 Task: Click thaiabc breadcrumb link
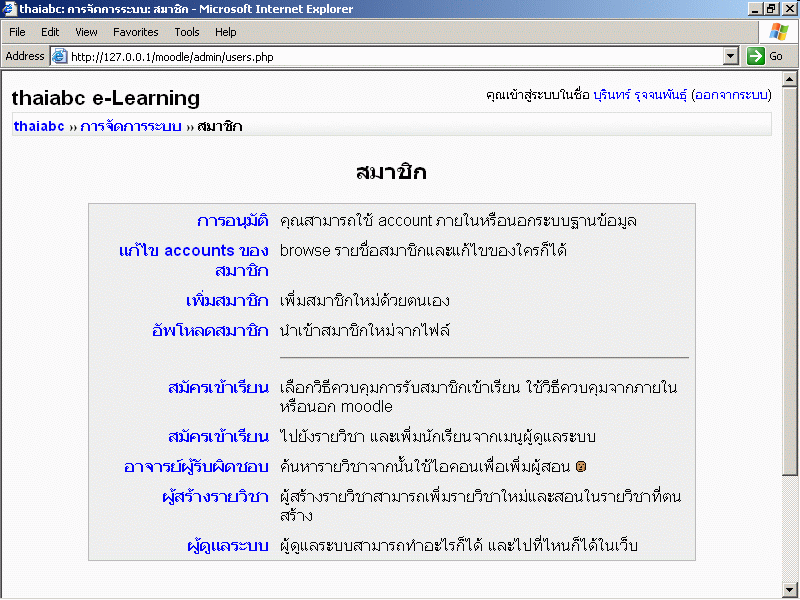click(39, 126)
